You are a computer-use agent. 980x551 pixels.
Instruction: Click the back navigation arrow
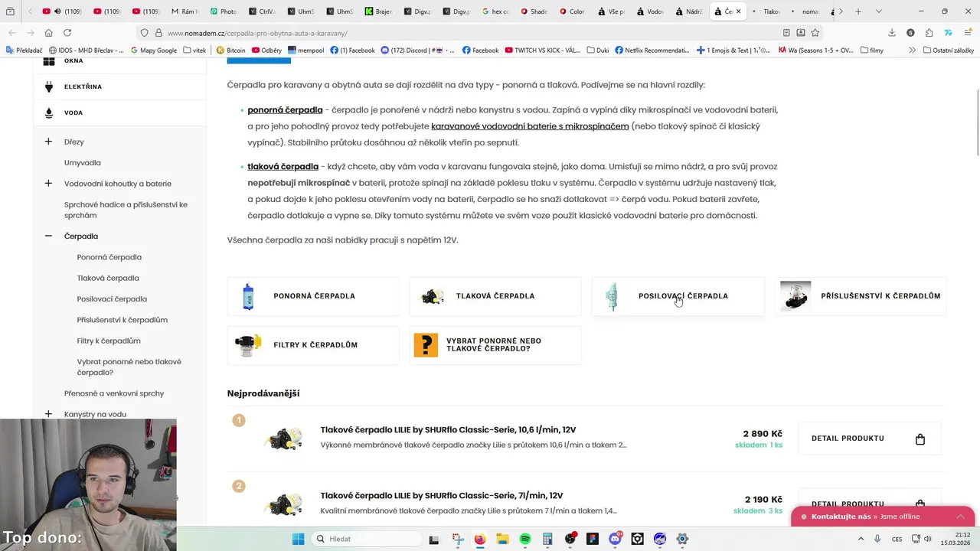[x=12, y=33]
